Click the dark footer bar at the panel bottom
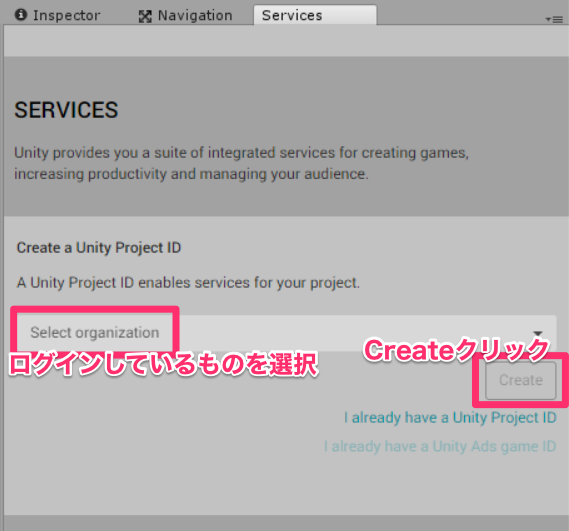569x531 pixels. (286, 523)
